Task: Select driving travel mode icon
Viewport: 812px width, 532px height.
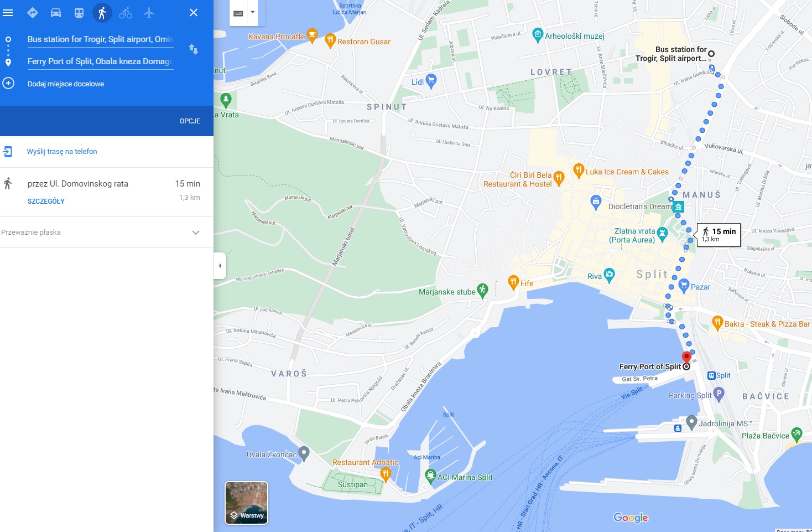Action: coord(56,13)
